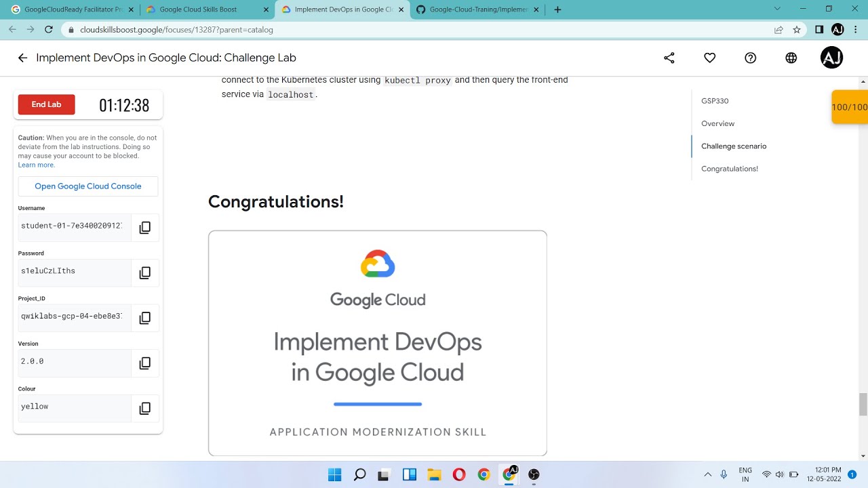Screen dimensions: 868x488
Task: Open Task View from the taskbar
Action: (x=384, y=474)
